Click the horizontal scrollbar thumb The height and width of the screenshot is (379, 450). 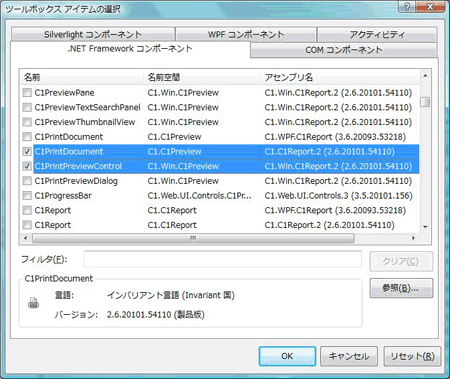[x=193, y=238]
